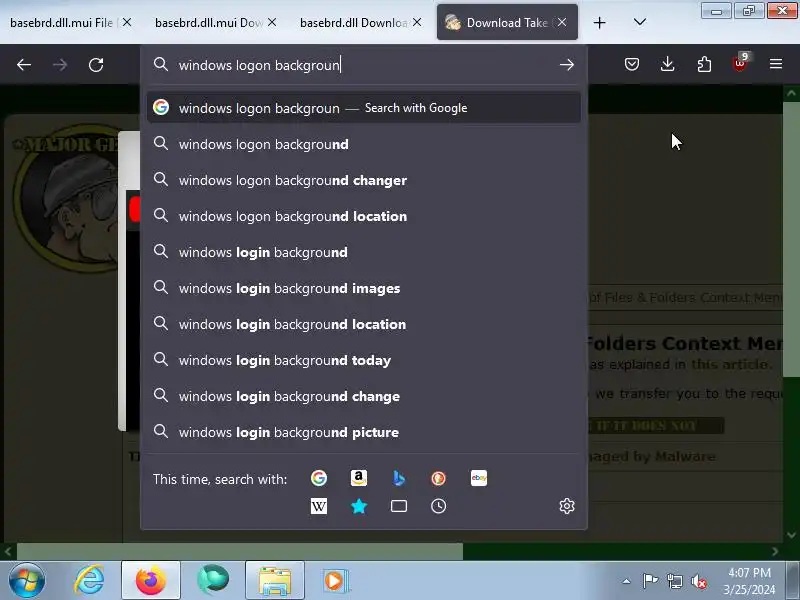Image resolution: width=800 pixels, height=600 pixels.
Task: Go back to the previous page
Action: click(24, 65)
